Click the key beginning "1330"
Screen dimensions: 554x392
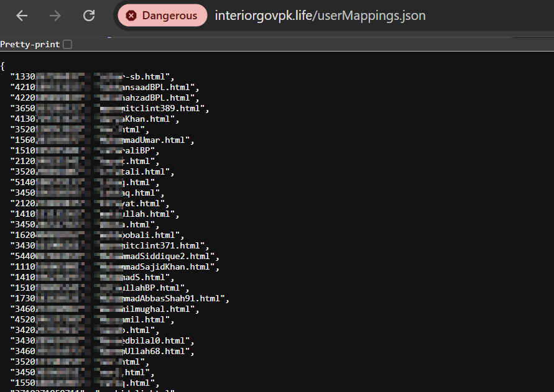pos(23,76)
